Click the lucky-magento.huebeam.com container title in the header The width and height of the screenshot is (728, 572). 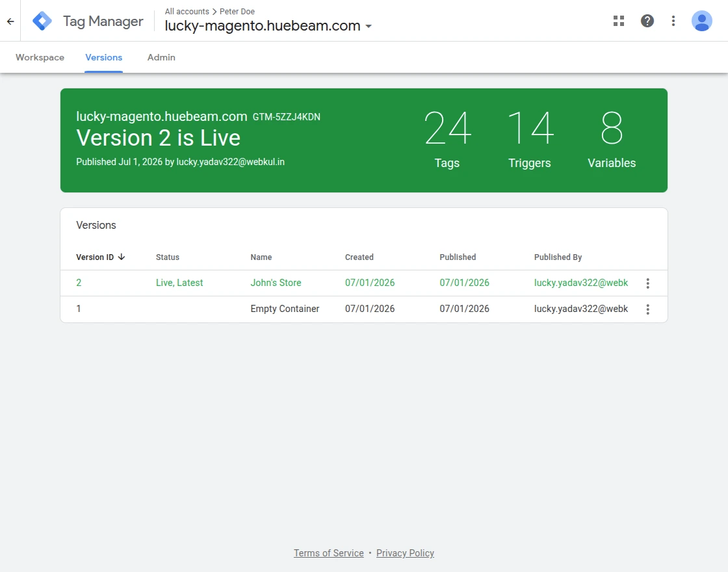[263, 25]
